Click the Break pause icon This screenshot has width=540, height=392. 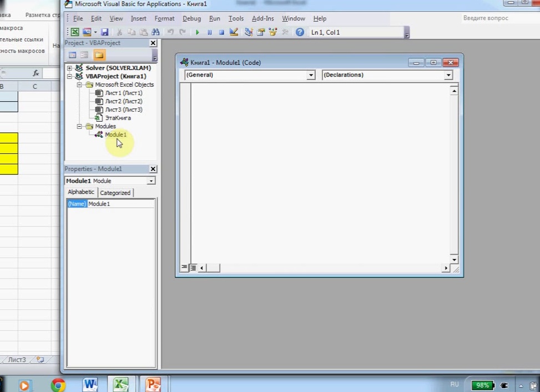tap(209, 32)
